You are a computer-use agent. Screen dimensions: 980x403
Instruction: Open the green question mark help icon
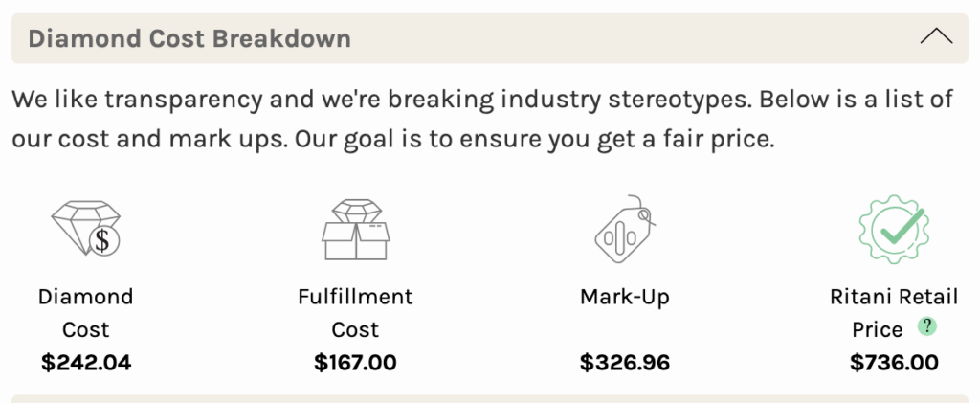(x=927, y=326)
